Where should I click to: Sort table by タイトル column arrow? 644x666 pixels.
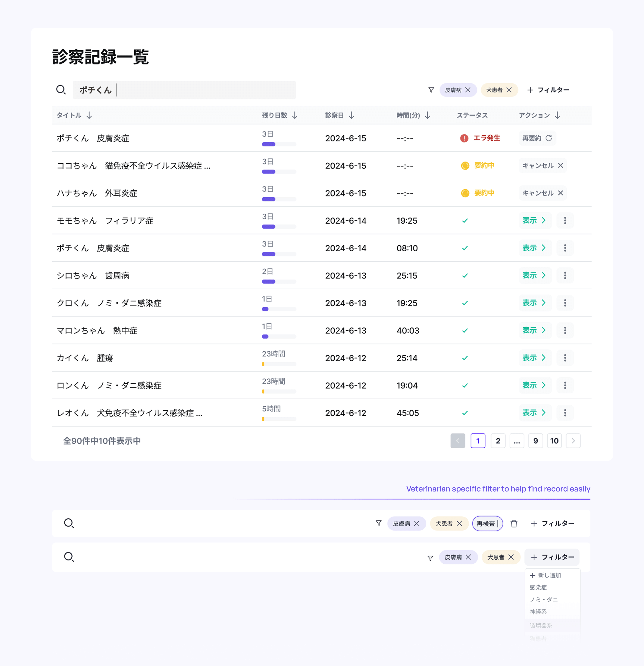point(89,115)
